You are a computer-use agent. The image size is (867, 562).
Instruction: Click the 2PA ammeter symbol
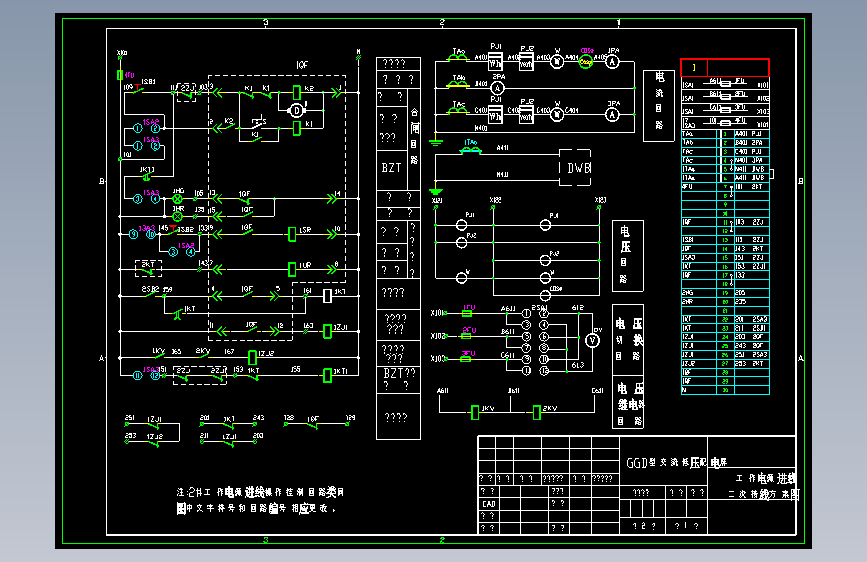497,88
